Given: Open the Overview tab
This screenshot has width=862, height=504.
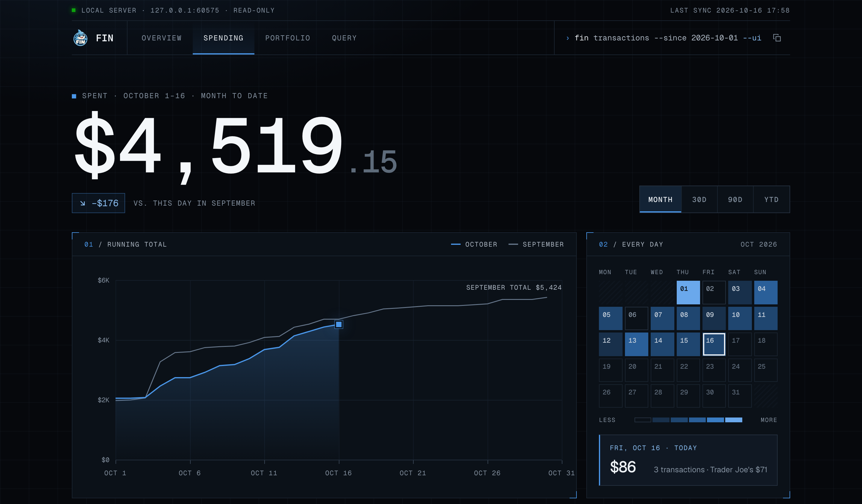Looking at the screenshot, I should tap(161, 38).
